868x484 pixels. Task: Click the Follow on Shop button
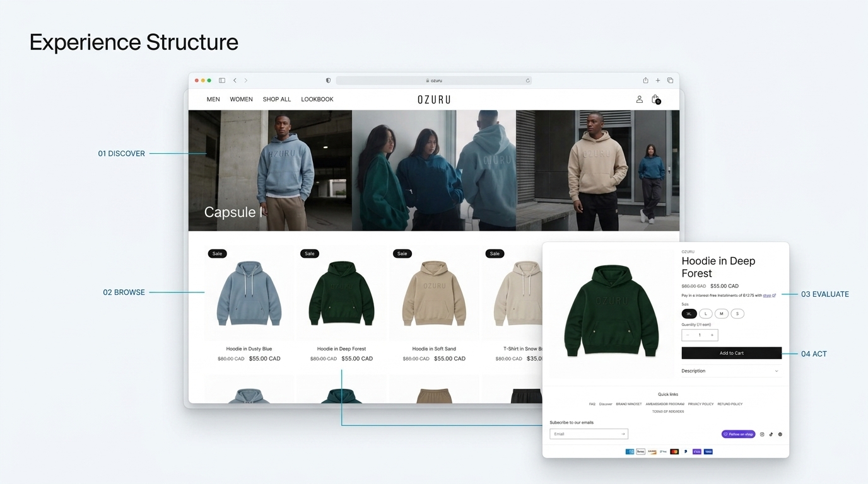pos(739,434)
